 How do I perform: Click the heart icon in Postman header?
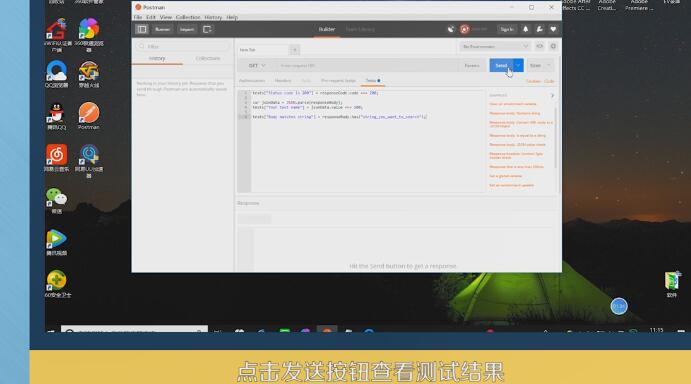point(553,30)
